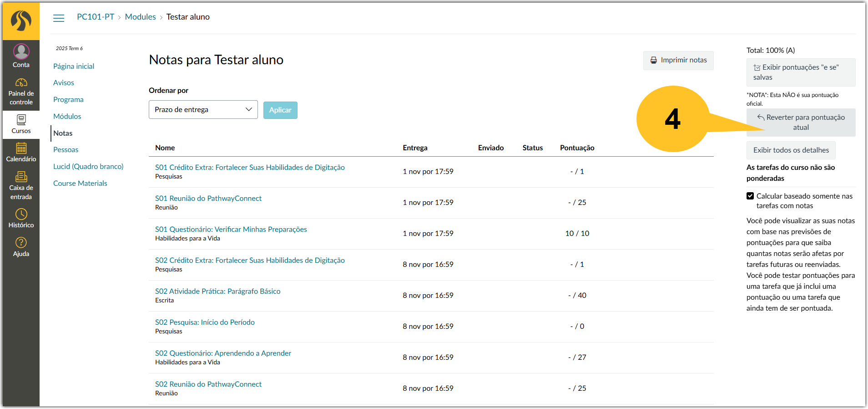This screenshot has width=868, height=409.
Task: Click the Modules breadcrumb link
Action: [x=141, y=17]
